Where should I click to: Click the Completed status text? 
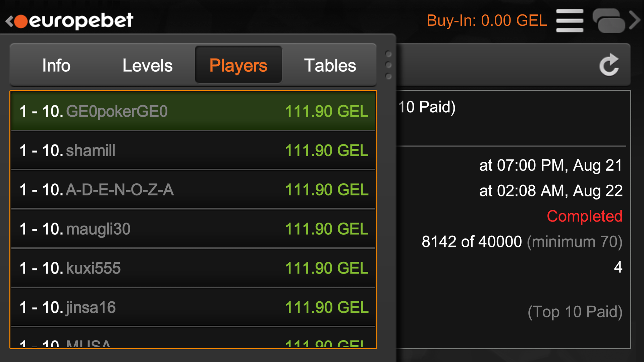point(584,216)
